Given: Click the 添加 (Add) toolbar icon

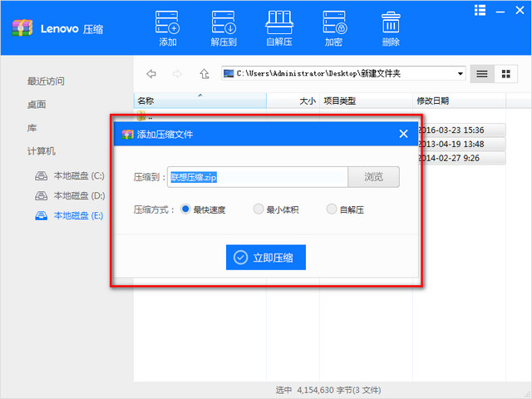Looking at the screenshot, I should pos(168,28).
